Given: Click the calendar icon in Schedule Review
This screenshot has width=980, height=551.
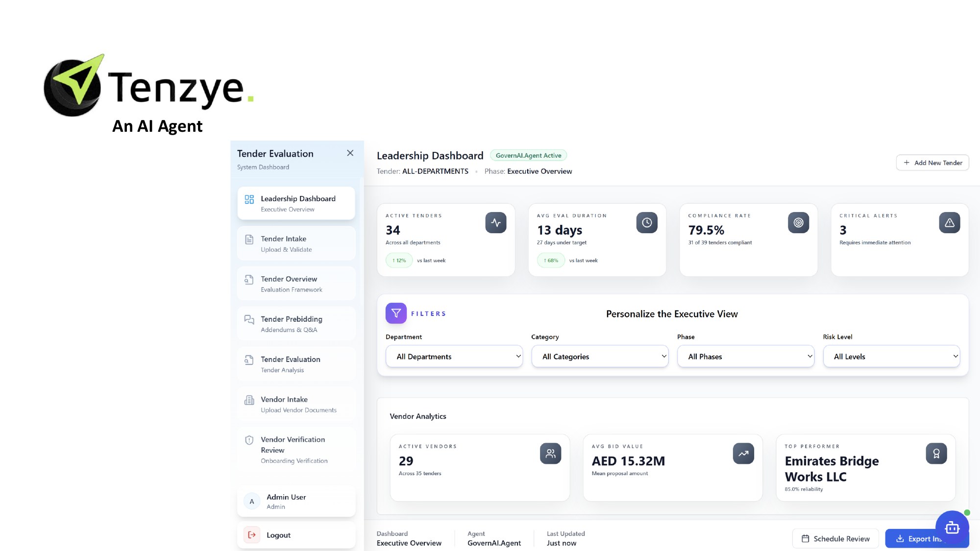Looking at the screenshot, I should 805,539.
